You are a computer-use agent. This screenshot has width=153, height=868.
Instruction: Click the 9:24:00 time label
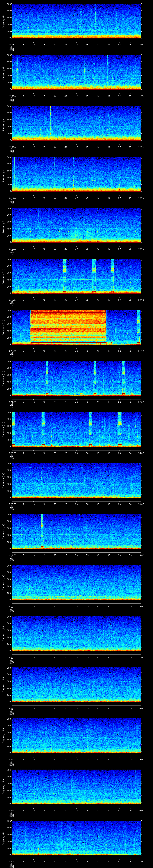pyautogui.click(x=12, y=555)
